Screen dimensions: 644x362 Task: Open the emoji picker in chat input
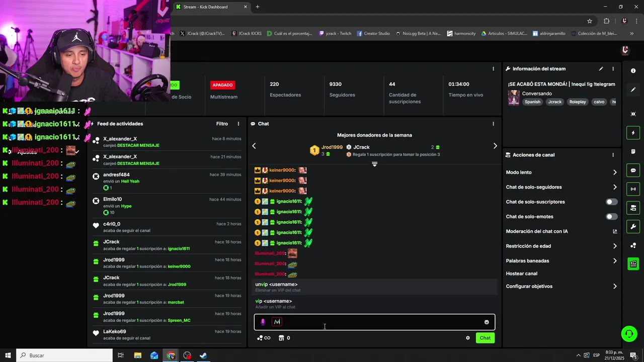(487, 322)
